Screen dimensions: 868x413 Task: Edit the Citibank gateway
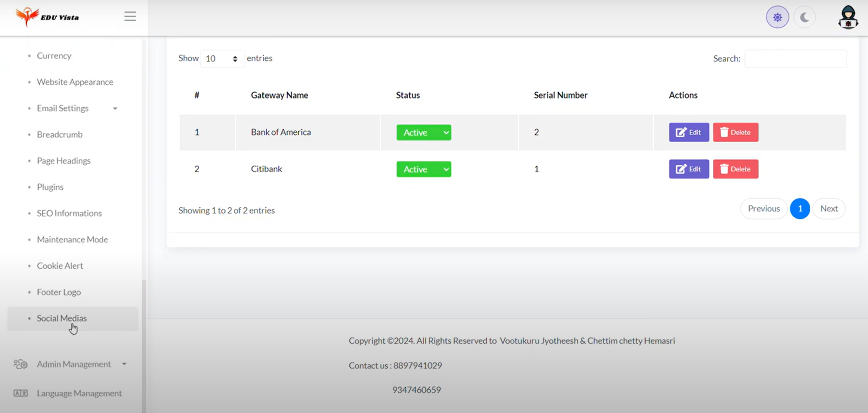(689, 169)
